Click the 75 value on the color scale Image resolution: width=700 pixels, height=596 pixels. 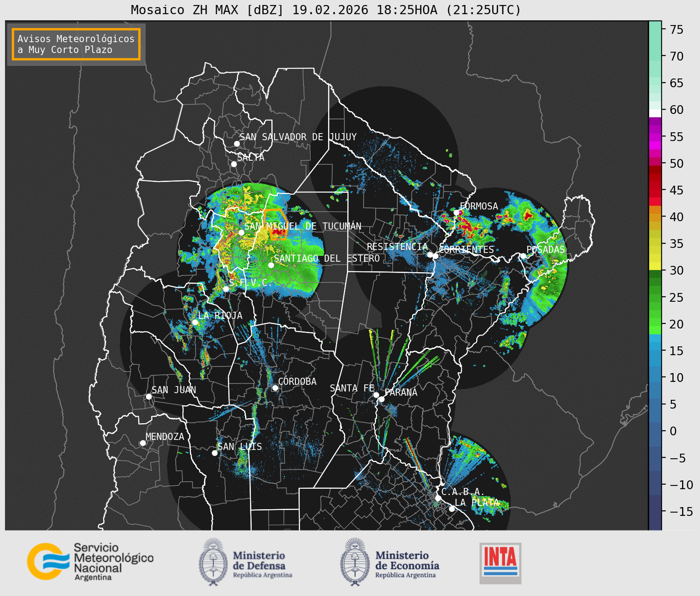(677, 30)
